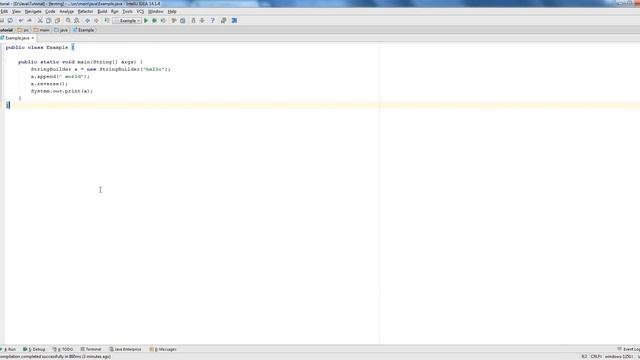Navigate Forward with the right arrow icon
Screen dimensions: 640x360
96,20
